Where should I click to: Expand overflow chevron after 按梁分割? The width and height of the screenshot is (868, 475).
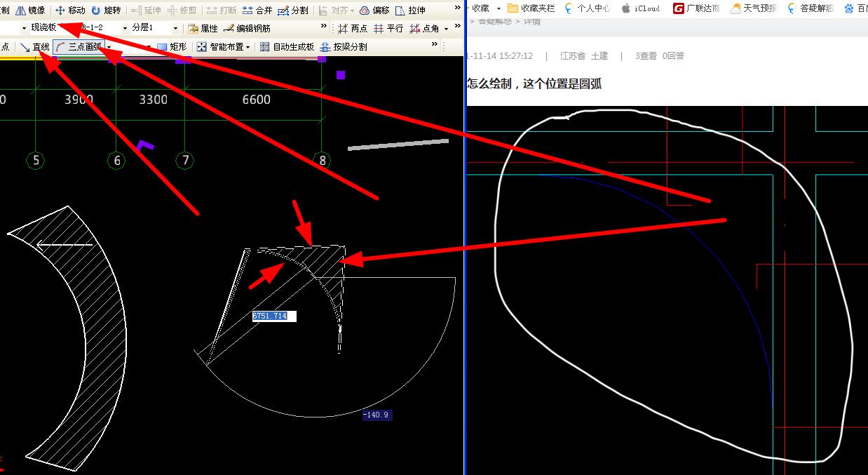click(435, 45)
